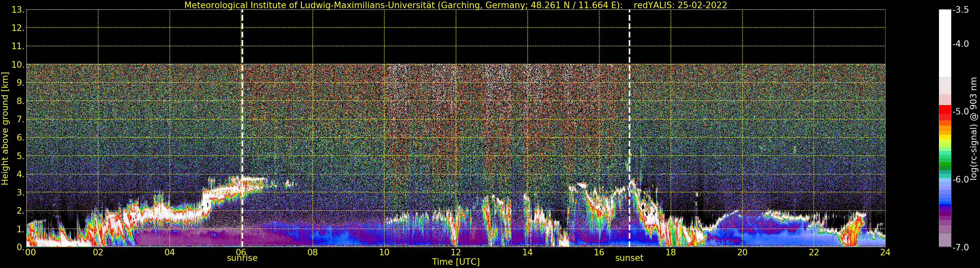Click the sunrise dashed white vertical line
The height and width of the screenshot is (268, 980).
click(x=242, y=128)
